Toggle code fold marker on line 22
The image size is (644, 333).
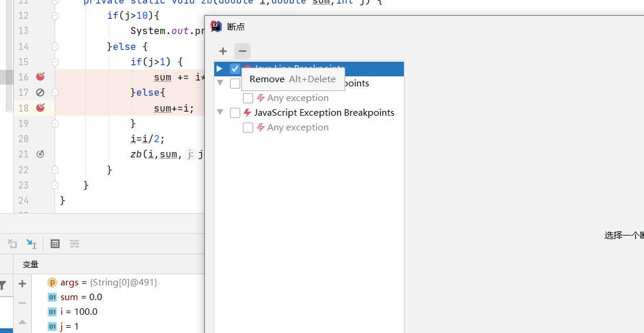pyautogui.click(x=55, y=169)
